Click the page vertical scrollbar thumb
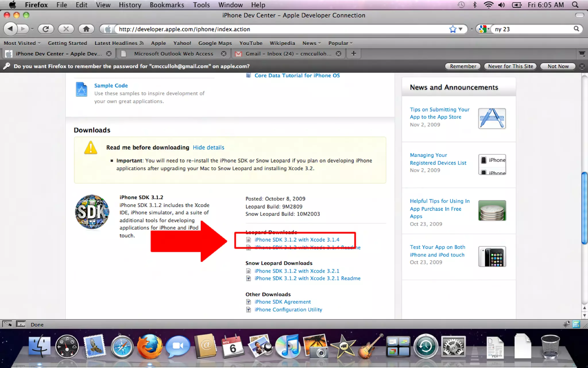The width and height of the screenshot is (588, 368). point(584,208)
